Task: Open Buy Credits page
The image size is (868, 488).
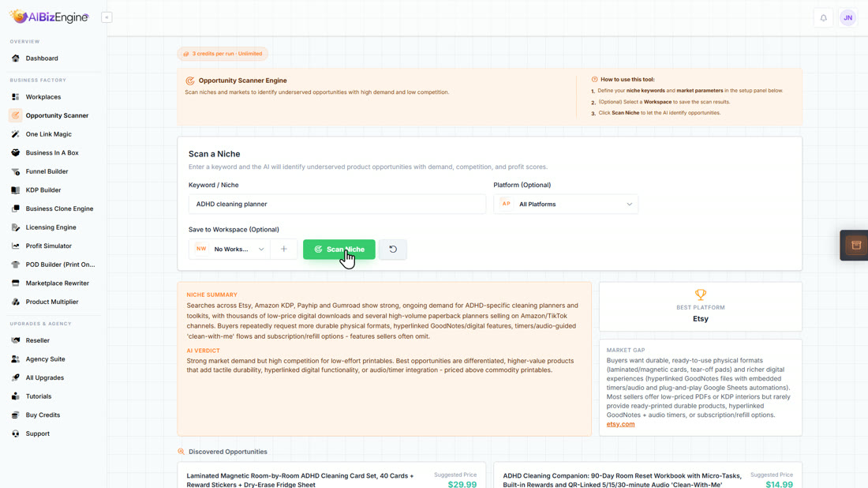Action: point(43,415)
